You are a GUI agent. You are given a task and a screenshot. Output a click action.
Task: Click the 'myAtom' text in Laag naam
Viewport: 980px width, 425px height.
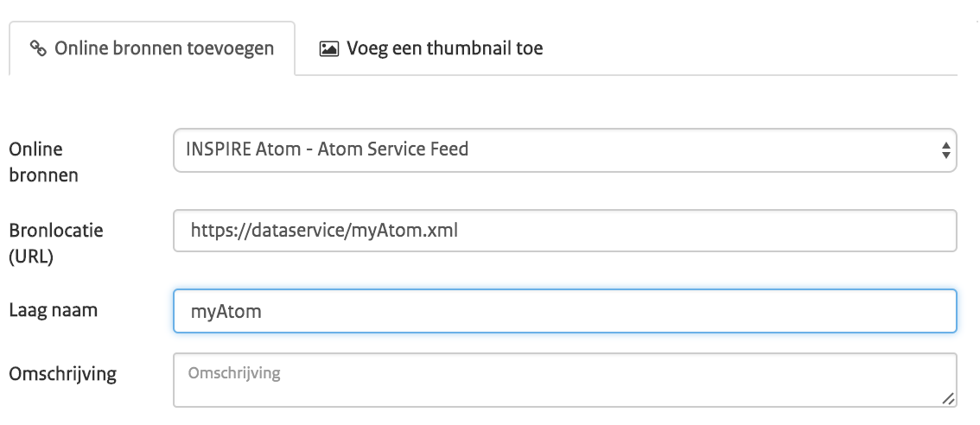(x=226, y=311)
